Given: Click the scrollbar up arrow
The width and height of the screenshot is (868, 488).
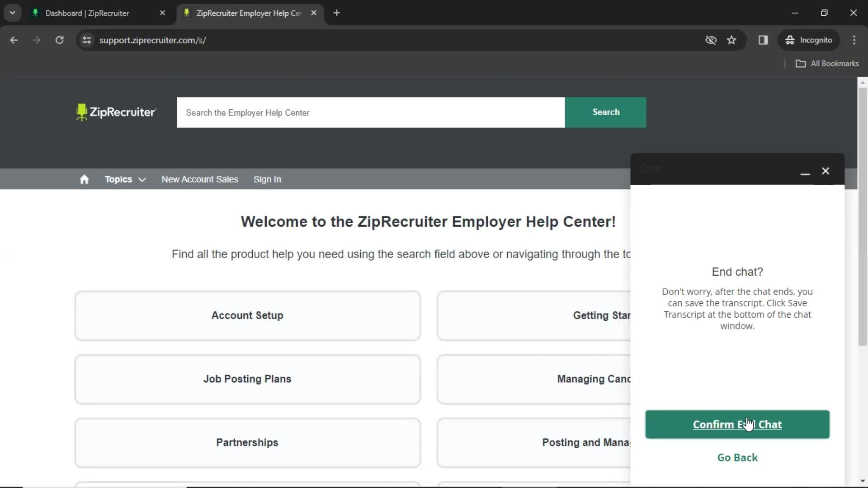Looking at the screenshot, I should click(x=863, y=83).
